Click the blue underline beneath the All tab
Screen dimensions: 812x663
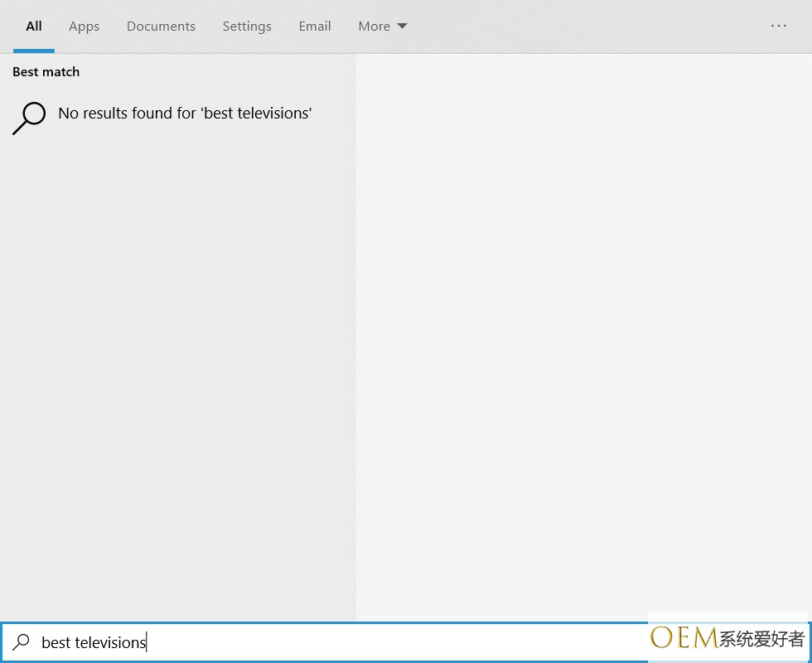(x=34, y=51)
